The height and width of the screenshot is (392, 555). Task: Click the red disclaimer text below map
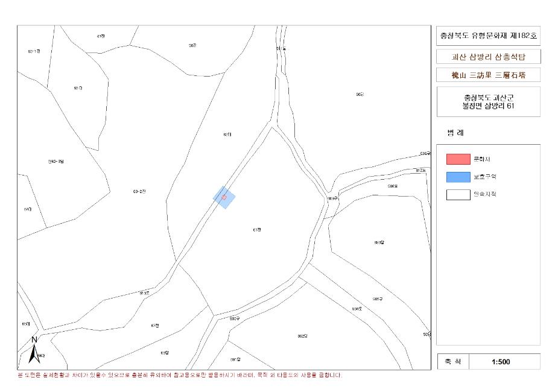(180, 375)
